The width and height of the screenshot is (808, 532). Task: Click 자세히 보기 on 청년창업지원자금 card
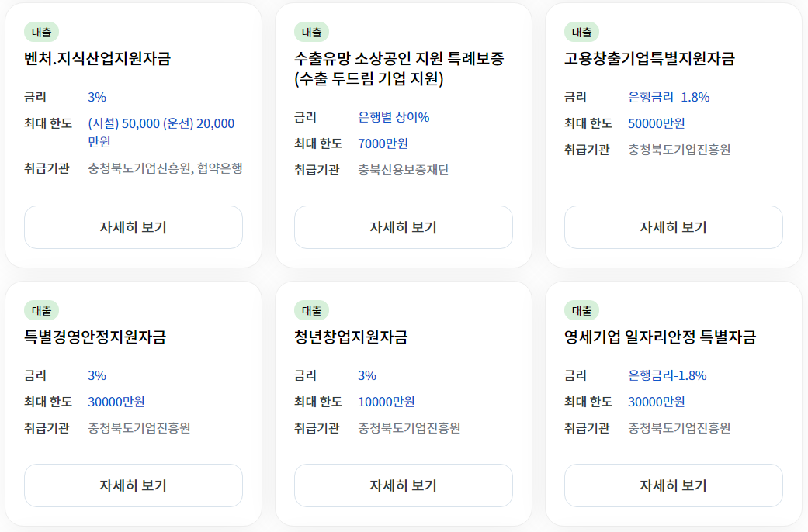(403, 485)
